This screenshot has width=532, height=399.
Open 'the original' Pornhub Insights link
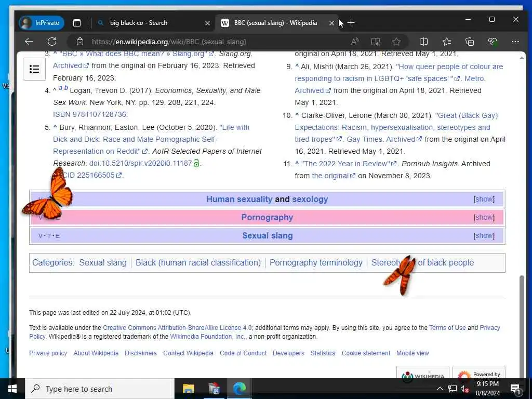point(334,176)
